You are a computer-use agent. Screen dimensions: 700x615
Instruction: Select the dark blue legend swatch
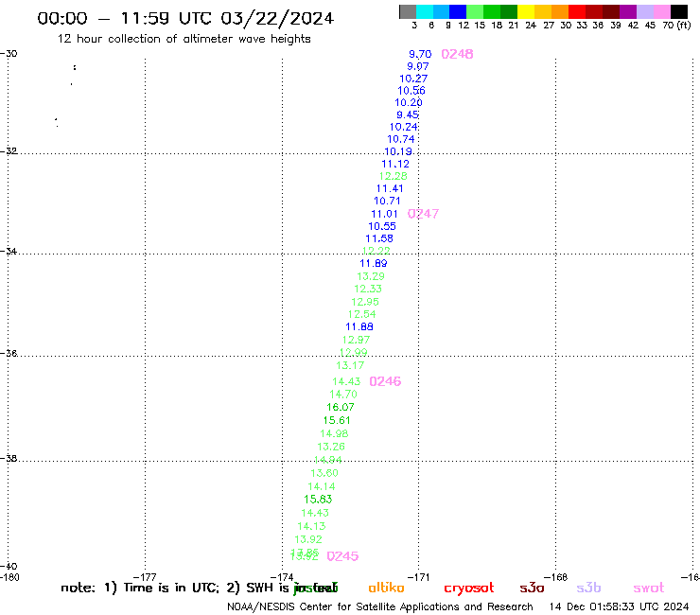[458, 11]
